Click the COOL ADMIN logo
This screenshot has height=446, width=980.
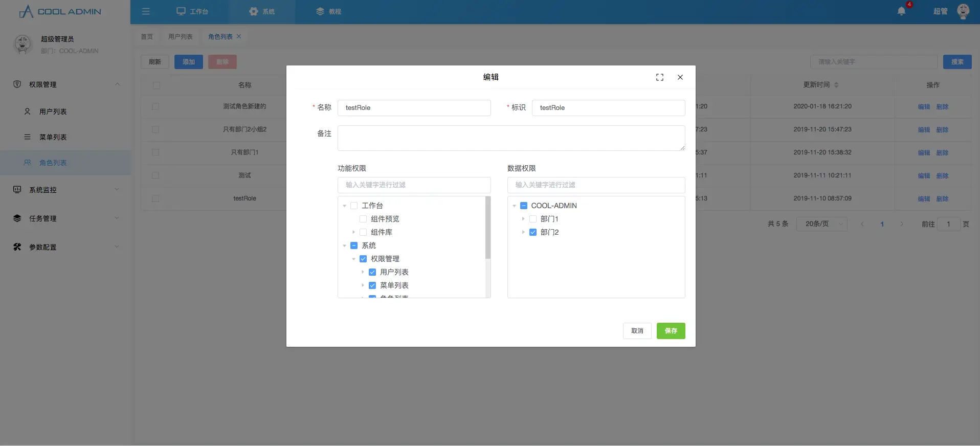60,11
